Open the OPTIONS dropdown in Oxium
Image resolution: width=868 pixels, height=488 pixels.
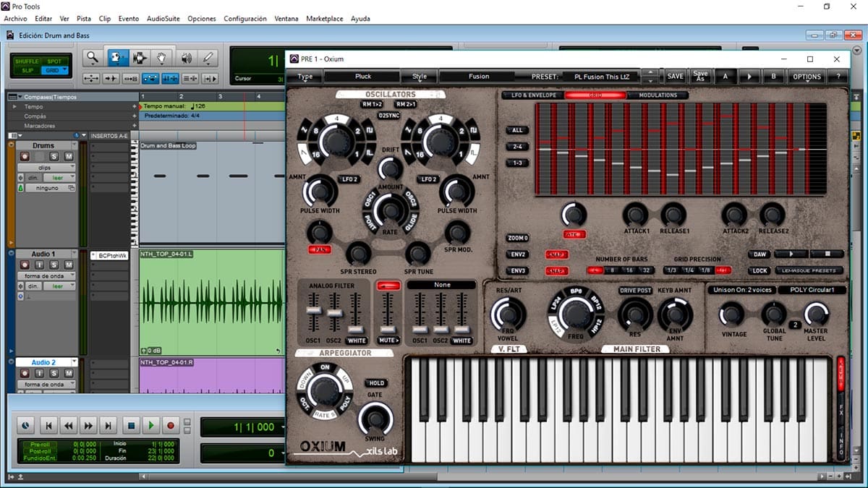[x=807, y=77]
